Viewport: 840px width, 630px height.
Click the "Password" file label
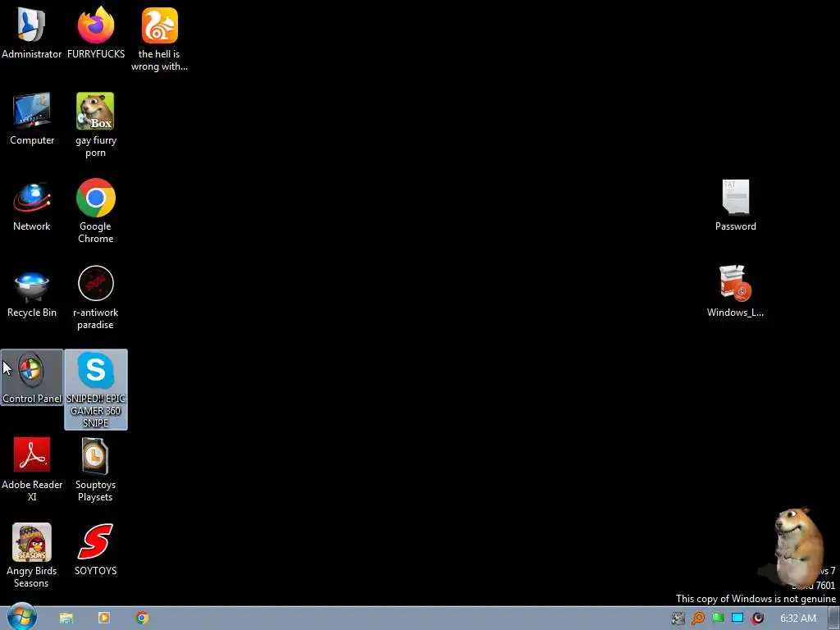736,226
